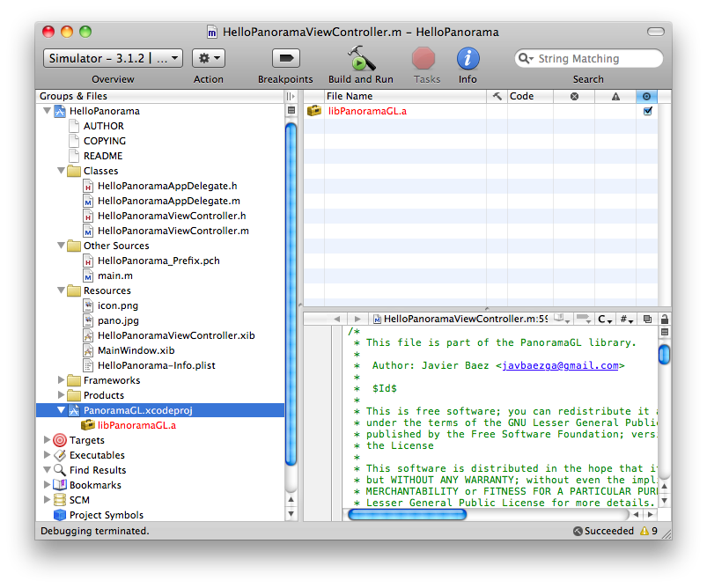This screenshot has height=588, width=707.
Task: Sort by the Target membership column header
Action: click(646, 96)
